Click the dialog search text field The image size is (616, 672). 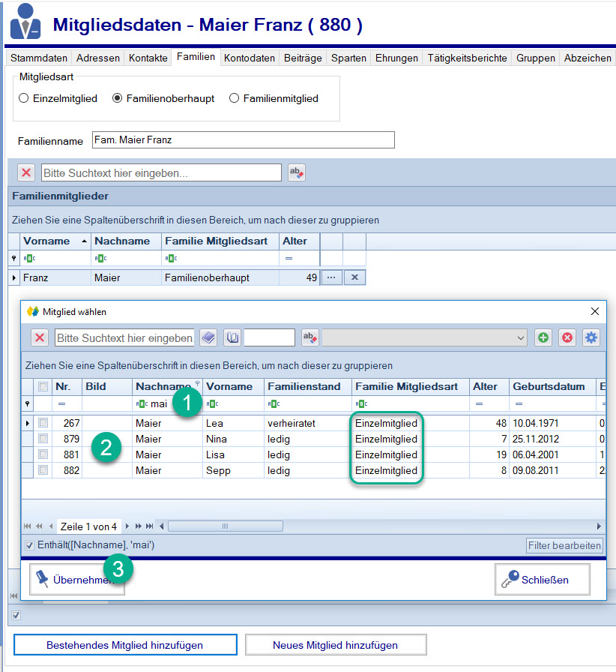click(x=124, y=337)
